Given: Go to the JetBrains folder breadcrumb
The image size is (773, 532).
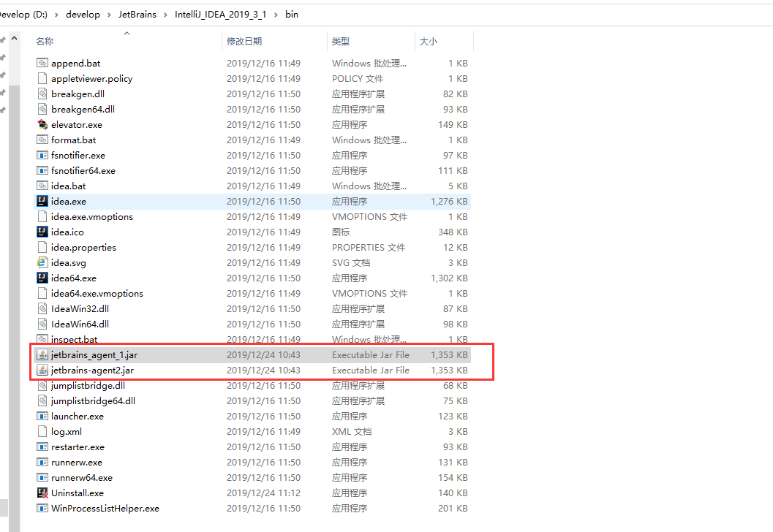Looking at the screenshot, I should tap(137, 15).
